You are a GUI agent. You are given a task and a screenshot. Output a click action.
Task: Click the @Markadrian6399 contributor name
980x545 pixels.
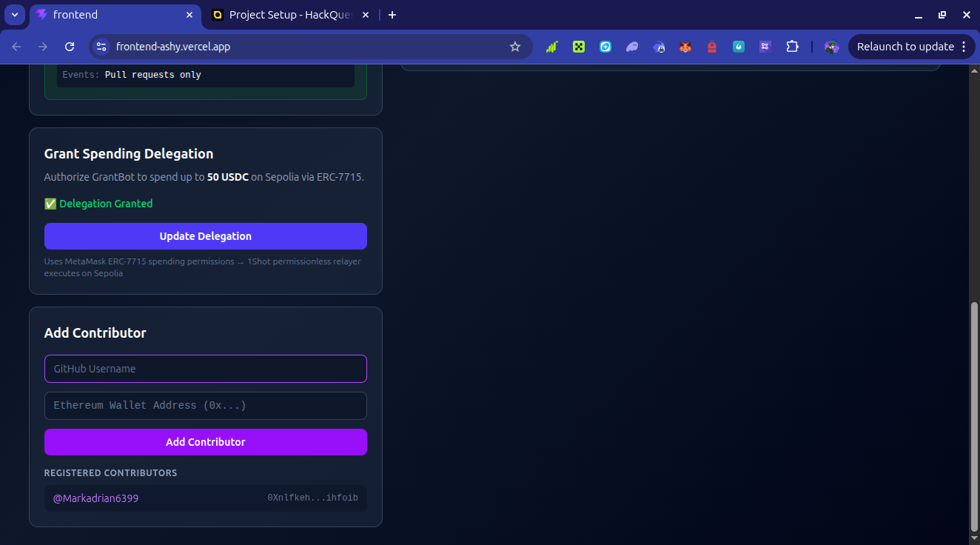[x=95, y=498]
